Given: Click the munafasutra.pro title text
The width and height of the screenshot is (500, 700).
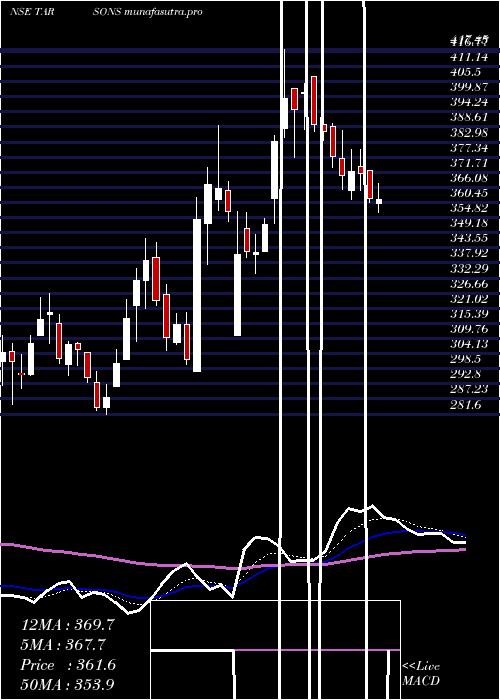Looking at the screenshot, I should [163, 11].
